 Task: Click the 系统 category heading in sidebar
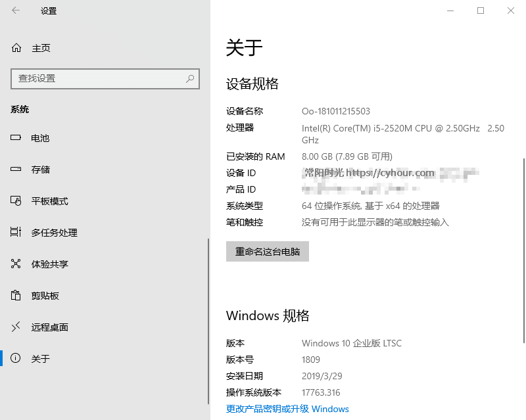[20, 109]
